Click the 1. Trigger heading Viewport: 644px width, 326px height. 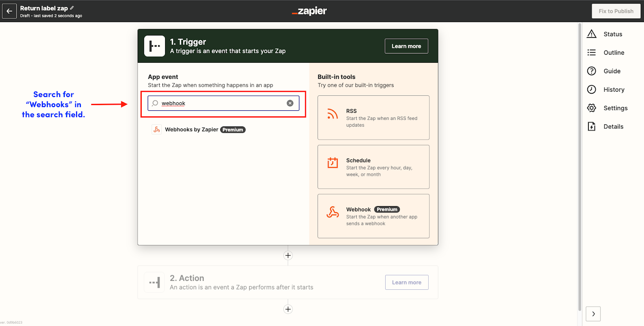click(x=188, y=42)
